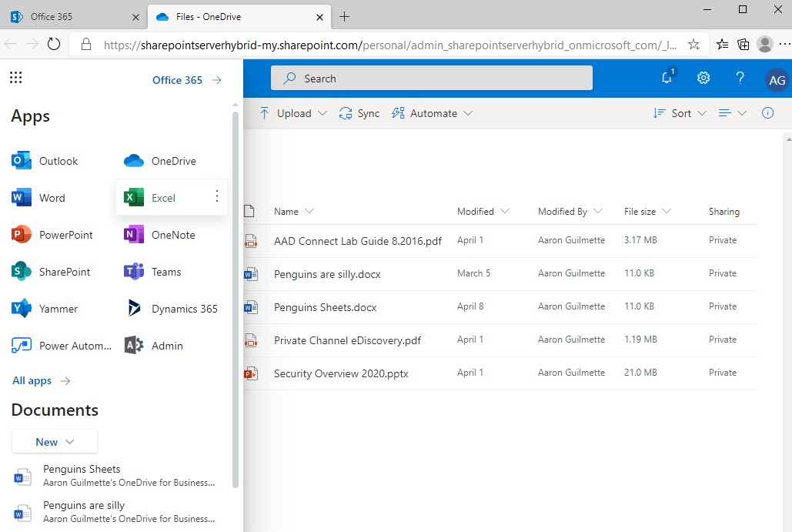
Task: Launch the Outlook app icon
Action: 22,161
